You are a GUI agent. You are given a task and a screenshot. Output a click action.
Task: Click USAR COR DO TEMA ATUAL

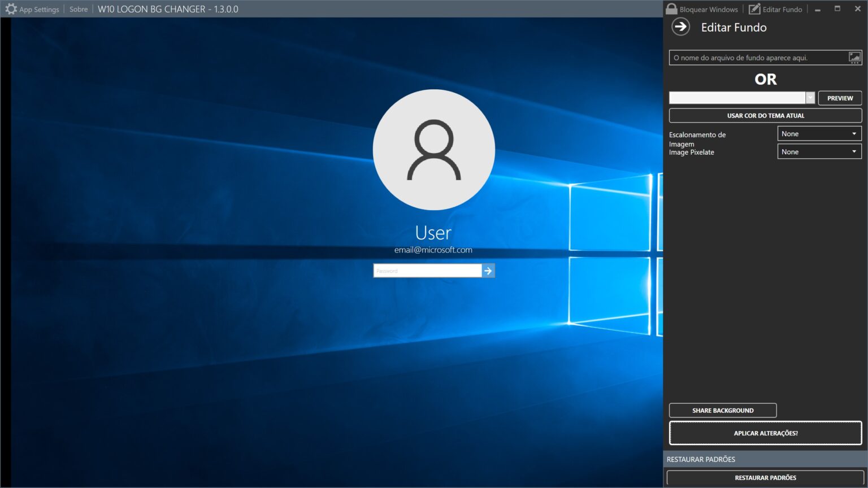pyautogui.click(x=765, y=115)
